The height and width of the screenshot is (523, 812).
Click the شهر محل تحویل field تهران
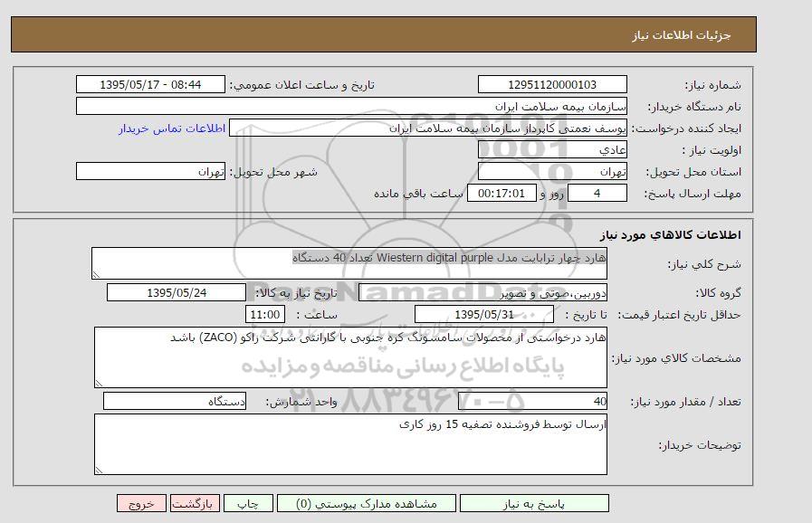(x=150, y=171)
